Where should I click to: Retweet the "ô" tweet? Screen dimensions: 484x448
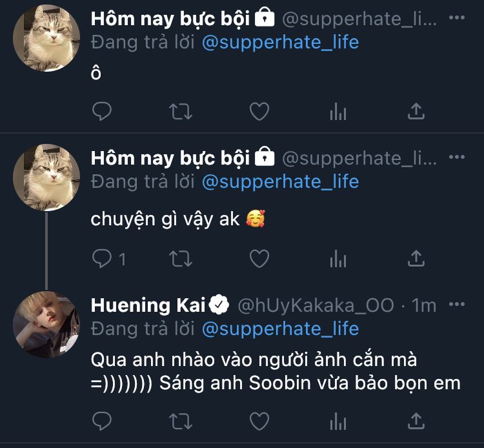coord(181,112)
